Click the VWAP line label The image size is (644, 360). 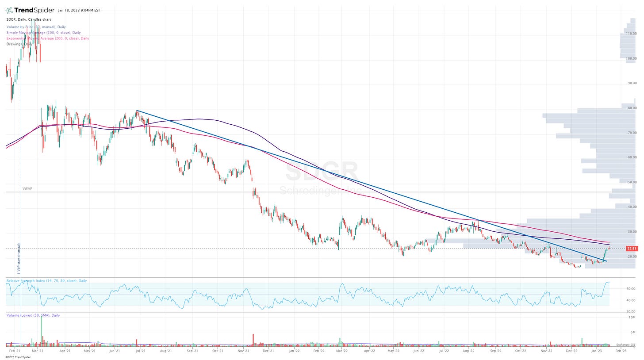point(27,188)
